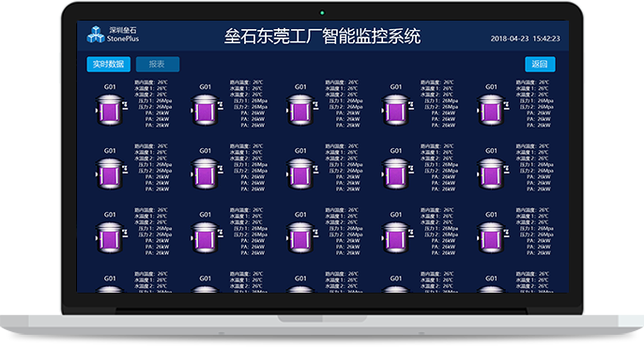The image size is (644, 347).
Task: Choose G01 tank icon, third row second column
Action: click(x=207, y=237)
